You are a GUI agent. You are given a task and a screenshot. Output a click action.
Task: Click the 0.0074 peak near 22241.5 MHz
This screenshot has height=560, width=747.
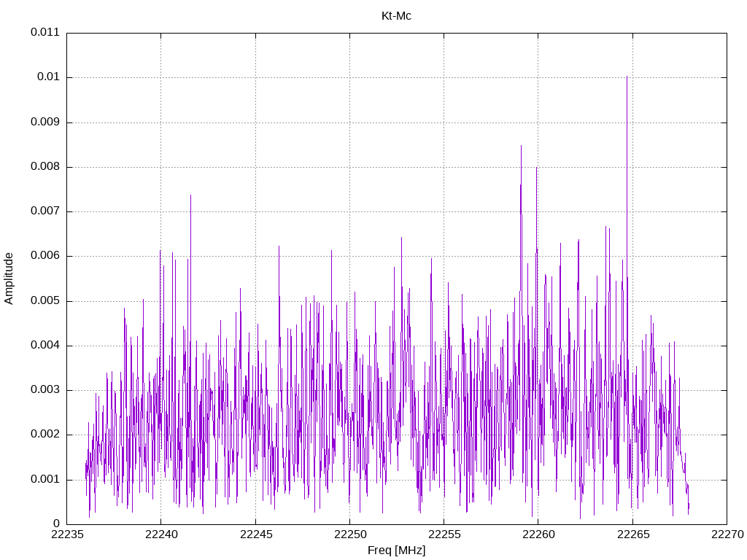click(x=190, y=195)
